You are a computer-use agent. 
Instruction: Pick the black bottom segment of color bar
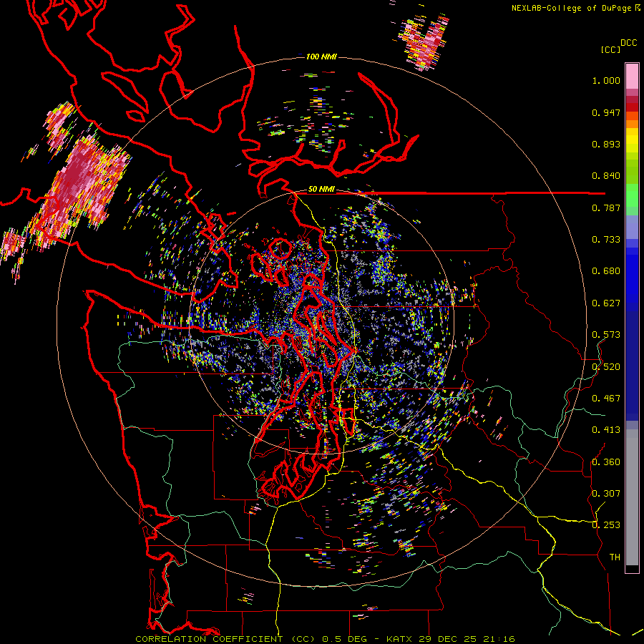(632, 568)
